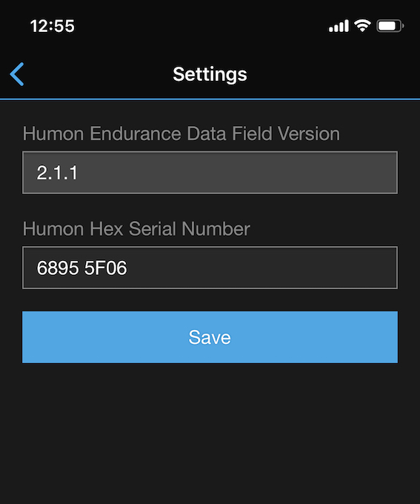The width and height of the screenshot is (420, 504).
Task: Place cursor on 6895 in serial field
Action: (58, 268)
